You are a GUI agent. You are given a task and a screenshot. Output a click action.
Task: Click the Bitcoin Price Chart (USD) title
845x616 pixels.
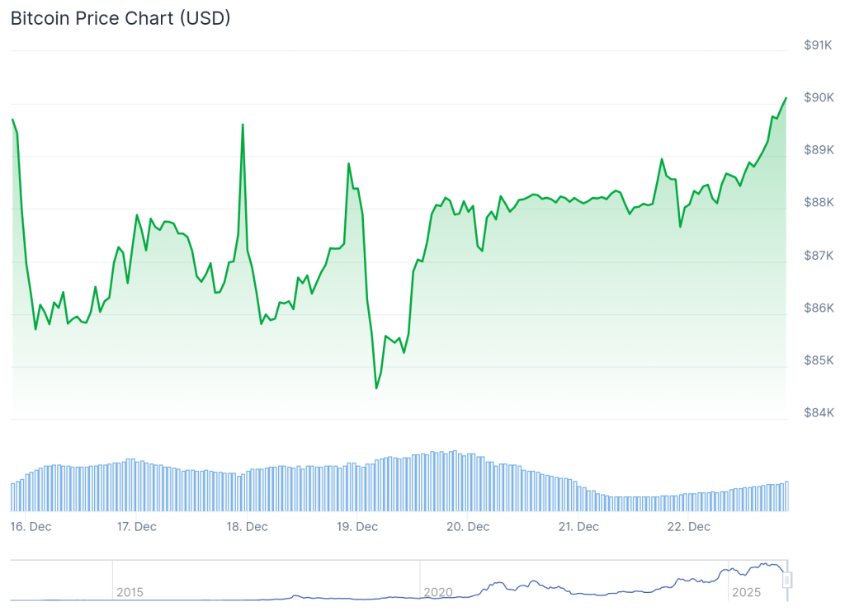pyautogui.click(x=120, y=18)
